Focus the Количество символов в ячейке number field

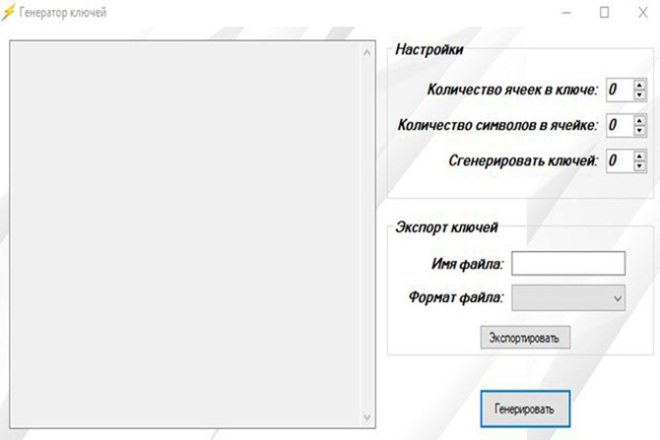coord(620,125)
